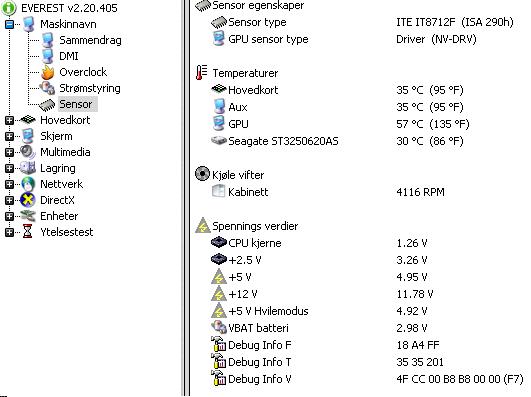
Task: Expand the Skjerm tree node
Action: 9,136
